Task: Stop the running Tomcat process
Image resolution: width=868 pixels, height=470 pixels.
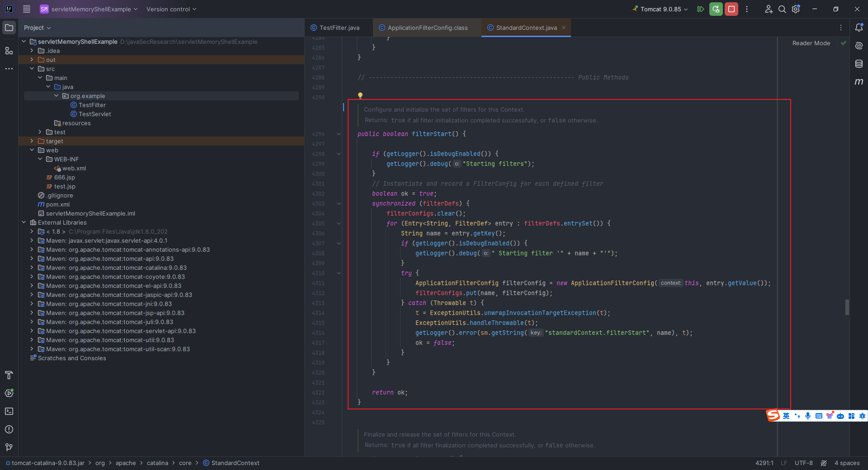Action: point(731,9)
